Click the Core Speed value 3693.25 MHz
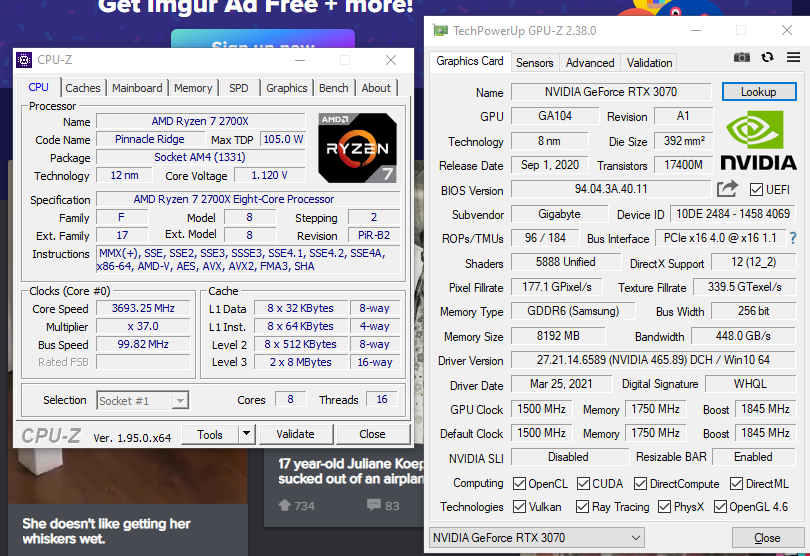Viewport: 810px width, 556px height. [143, 308]
